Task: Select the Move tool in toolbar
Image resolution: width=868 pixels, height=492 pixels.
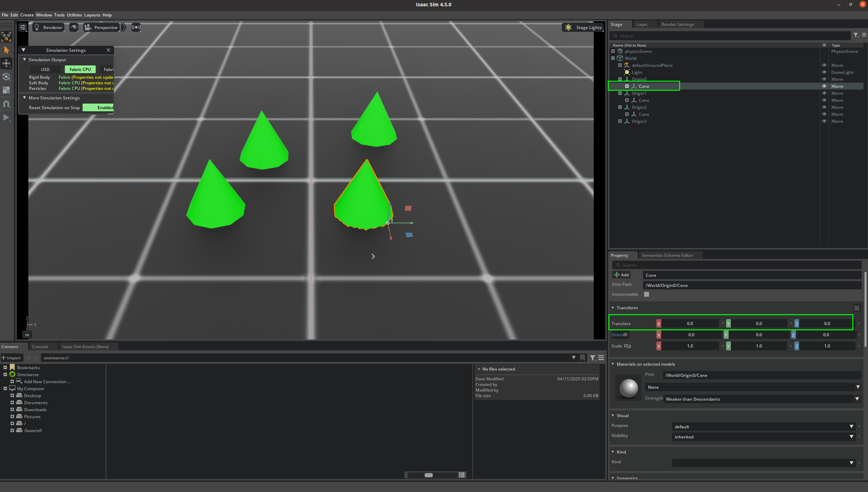Action: coord(6,64)
